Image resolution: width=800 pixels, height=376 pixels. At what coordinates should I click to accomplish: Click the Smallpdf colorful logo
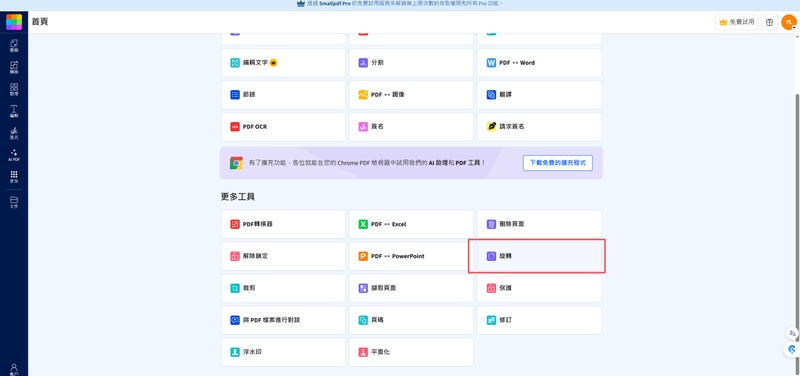[x=14, y=22]
